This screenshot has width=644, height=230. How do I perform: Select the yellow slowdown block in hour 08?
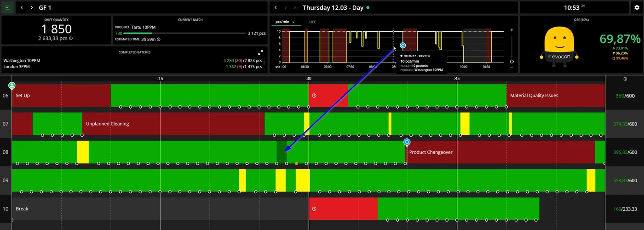[x=83, y=152]
